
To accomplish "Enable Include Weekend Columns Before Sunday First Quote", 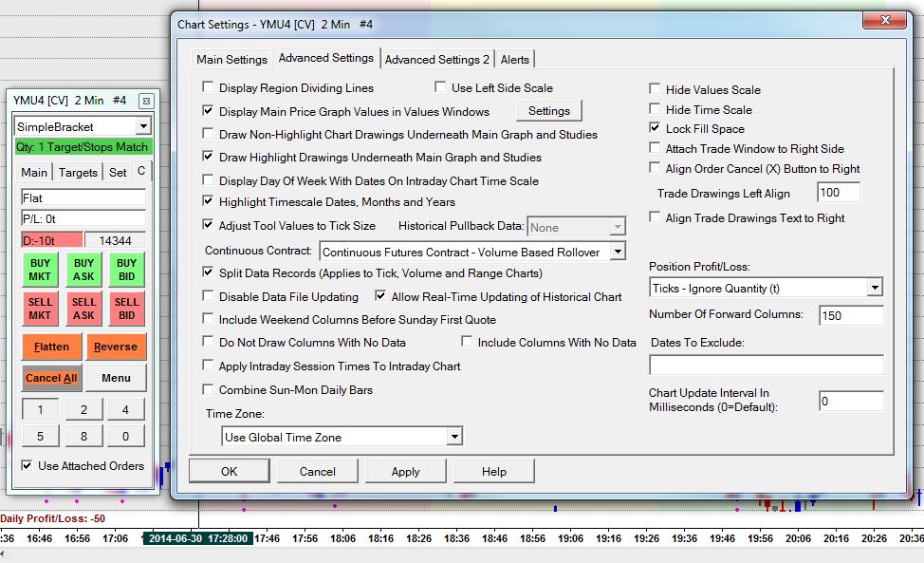I will (x=208, y=319).
